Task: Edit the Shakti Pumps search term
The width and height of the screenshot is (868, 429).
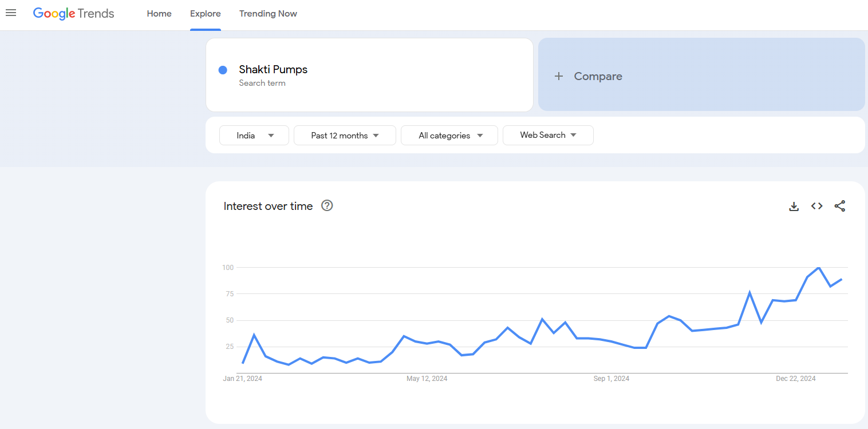Action: click(369, 75)
